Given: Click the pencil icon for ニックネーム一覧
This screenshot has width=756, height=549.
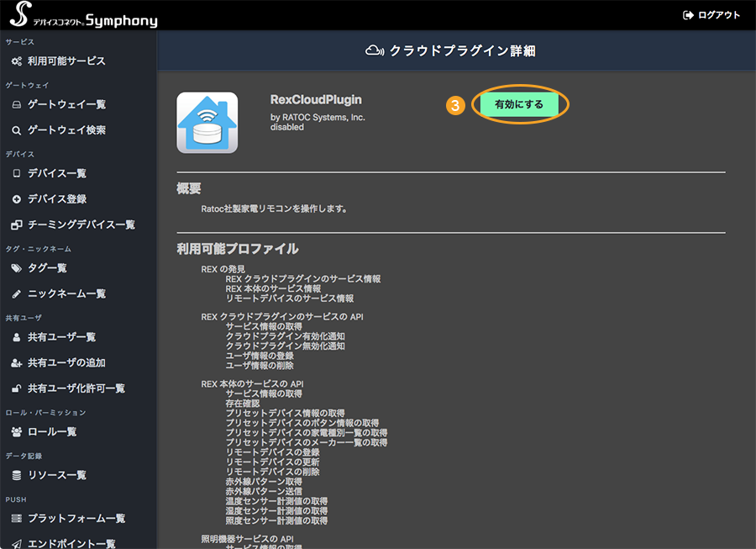Looking at the screenshot, I should pyautogui.click(x=17, y=293).
